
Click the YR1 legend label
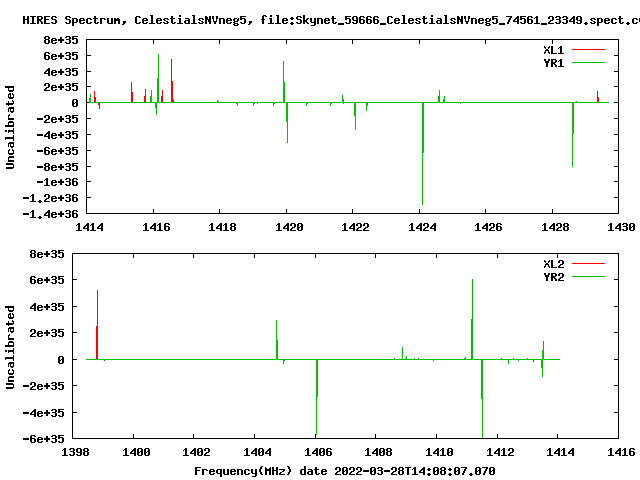tap(553, 63)
